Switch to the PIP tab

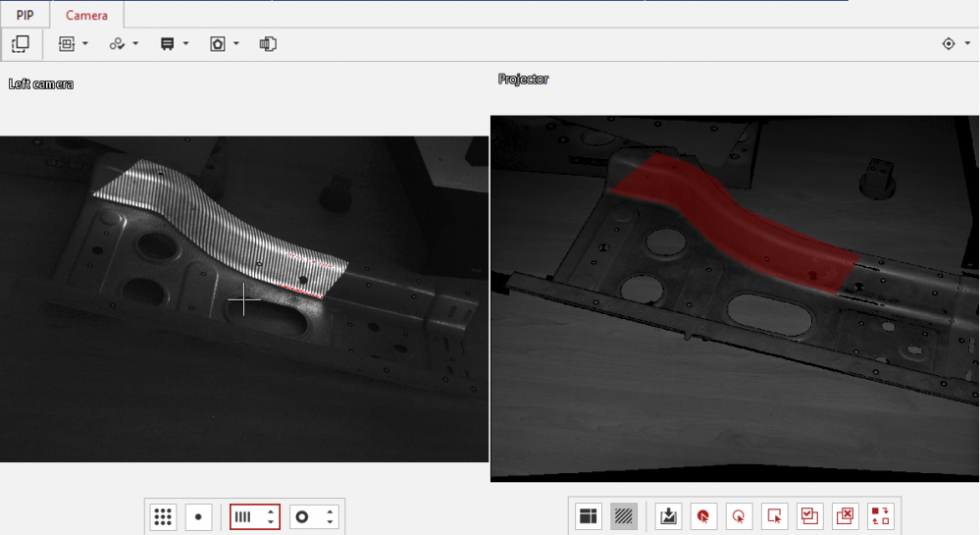25,15
